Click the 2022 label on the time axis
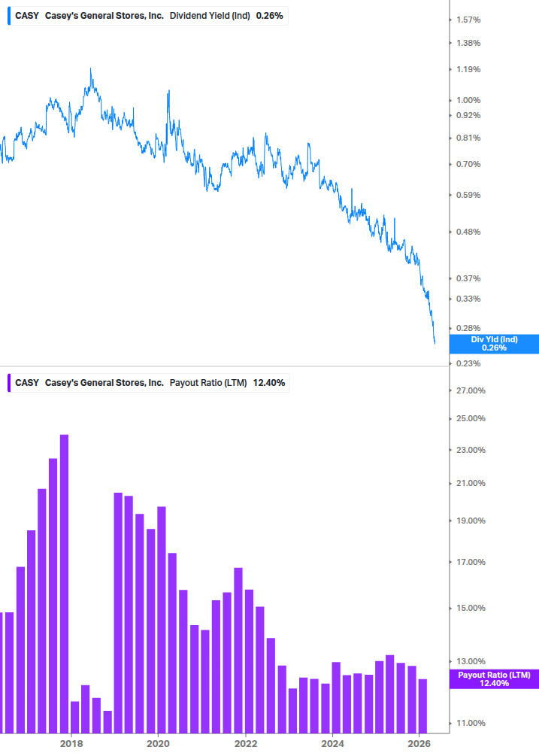The height and width of the screenshot is (756, 539). (246, 743)
